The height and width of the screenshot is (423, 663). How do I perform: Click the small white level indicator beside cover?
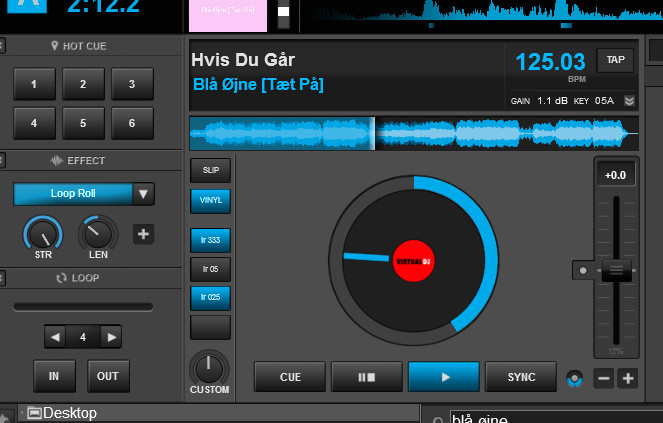point(284,11)
